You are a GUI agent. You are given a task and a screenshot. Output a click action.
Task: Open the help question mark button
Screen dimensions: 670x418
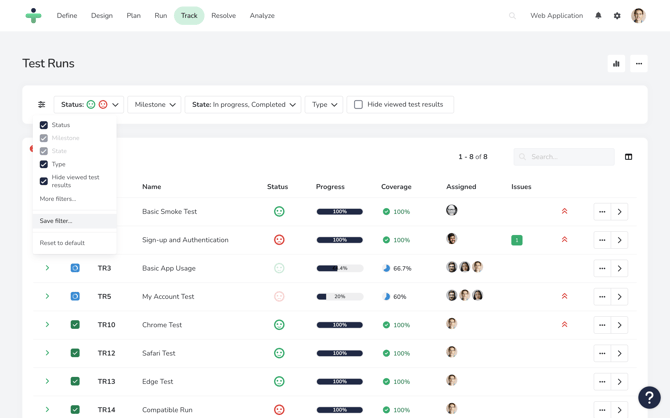pyautogui.click(x=649, y=397)
